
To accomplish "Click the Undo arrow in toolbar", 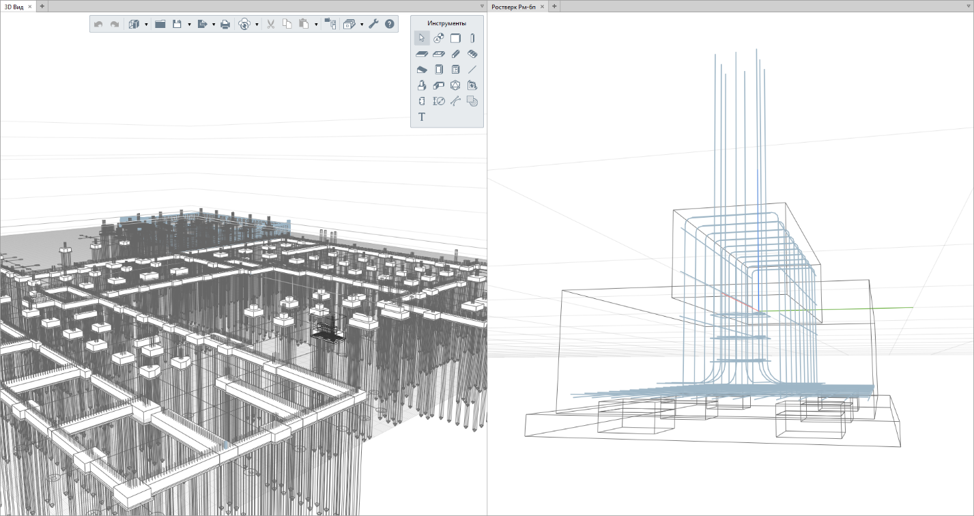I will pos(98,24).
